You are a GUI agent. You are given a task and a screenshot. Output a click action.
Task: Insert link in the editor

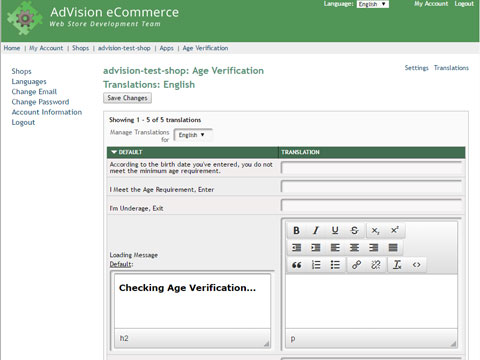click(356, 265)
